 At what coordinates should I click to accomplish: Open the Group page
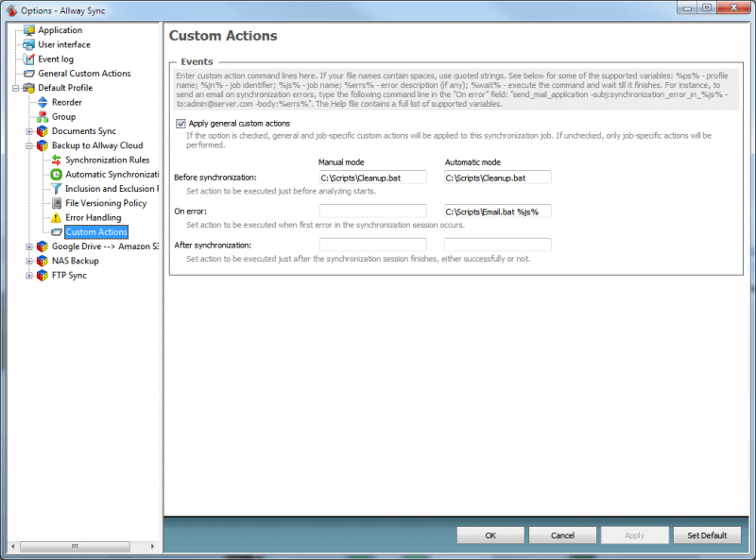[63, 116]
